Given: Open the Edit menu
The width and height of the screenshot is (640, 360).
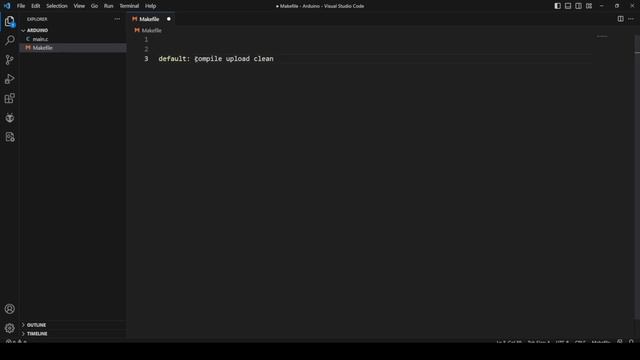Looking at the screenshot, I should coord(36,6).
